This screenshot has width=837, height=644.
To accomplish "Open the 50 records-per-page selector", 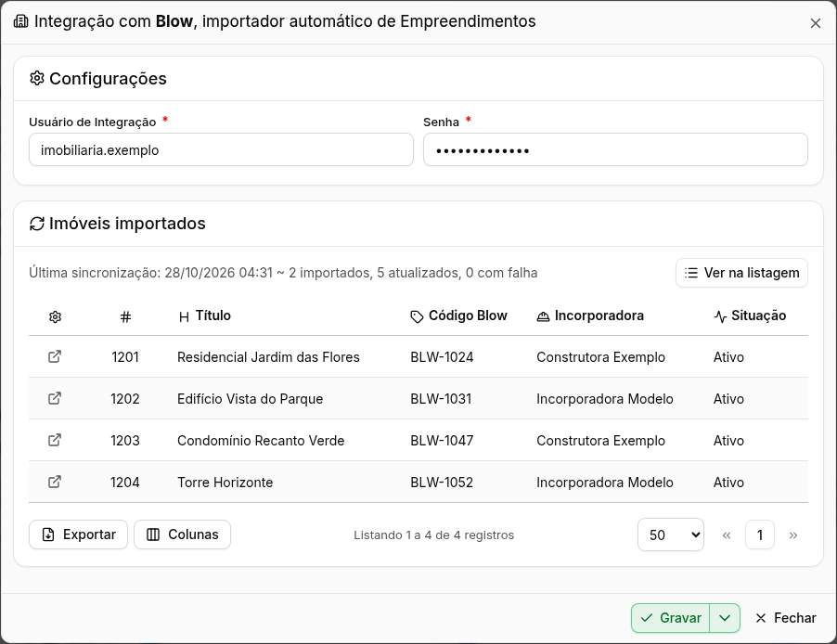I will (x=671, y=535).
